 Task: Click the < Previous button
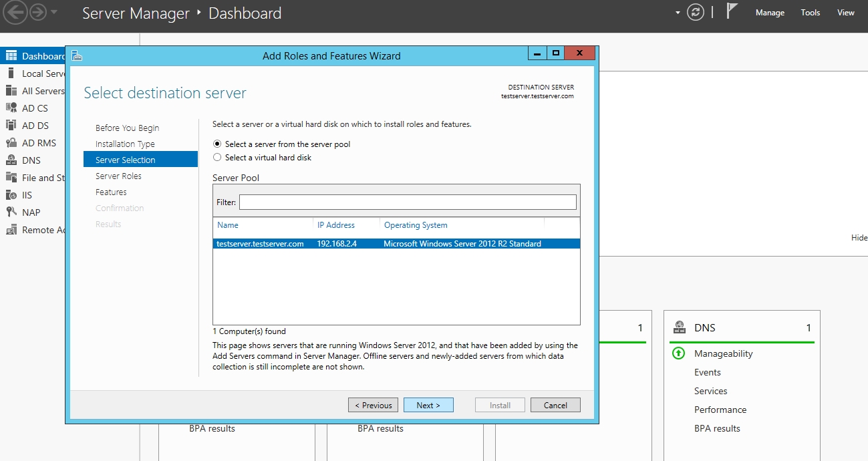[x=373, y=405]
